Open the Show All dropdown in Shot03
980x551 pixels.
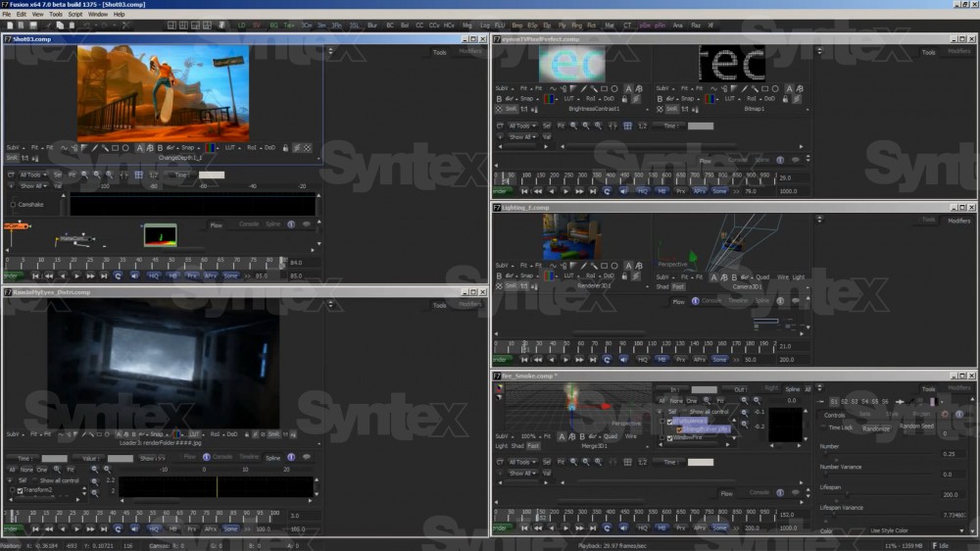click(32, 185)
